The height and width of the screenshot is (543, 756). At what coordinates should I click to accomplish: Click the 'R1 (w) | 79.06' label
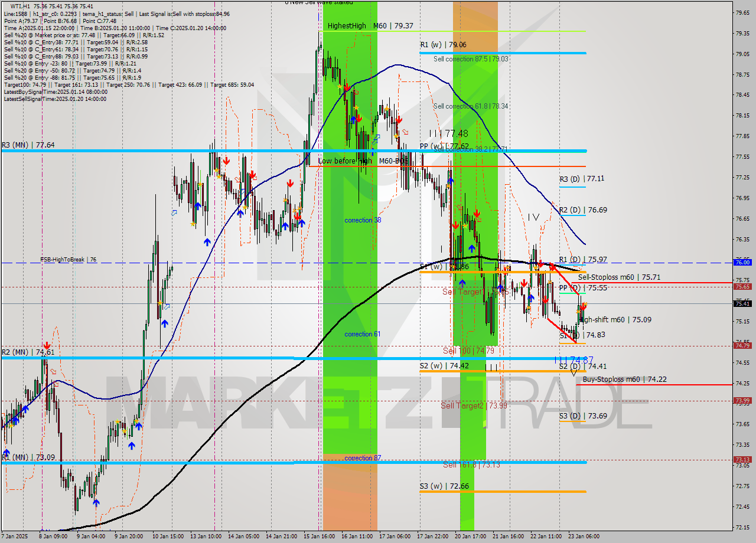point(444,45)
